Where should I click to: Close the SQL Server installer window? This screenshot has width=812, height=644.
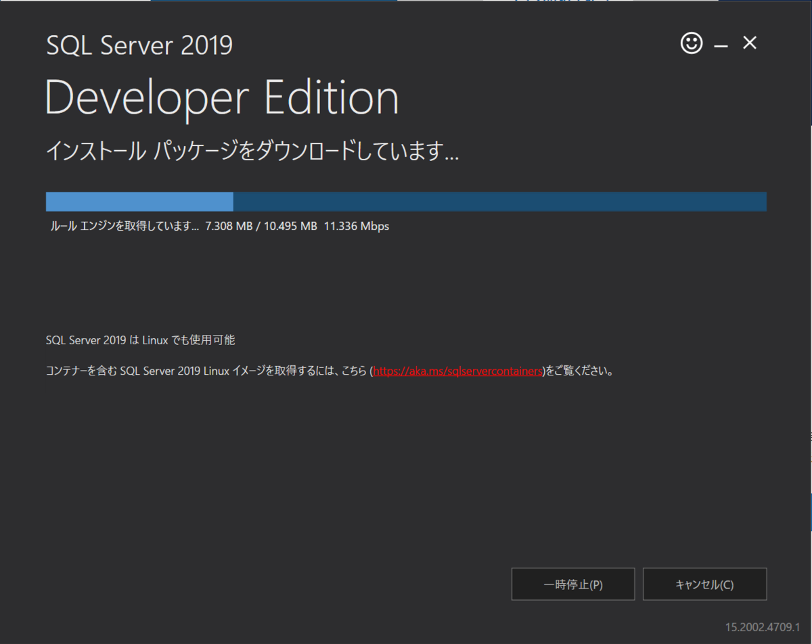pos(750,43)
